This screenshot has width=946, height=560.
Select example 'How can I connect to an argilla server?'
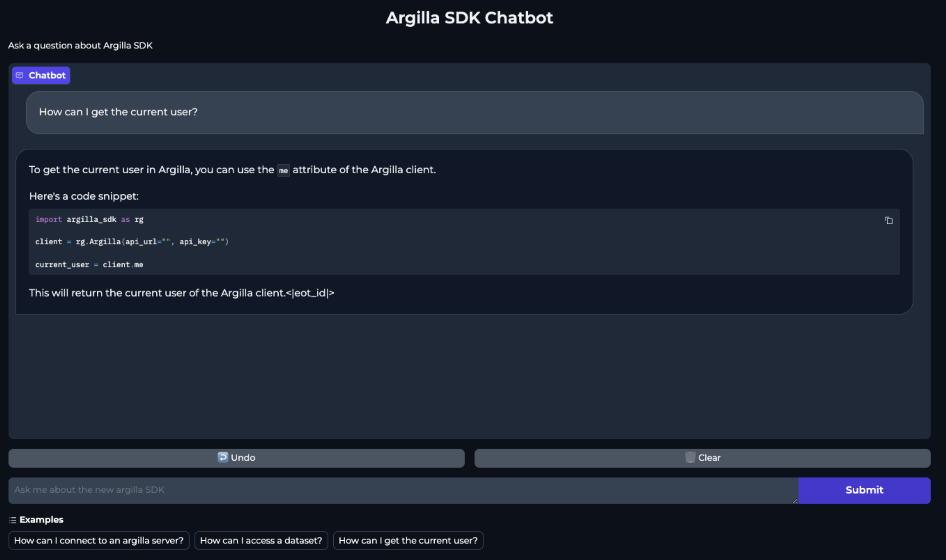click(x=99, y=540)
